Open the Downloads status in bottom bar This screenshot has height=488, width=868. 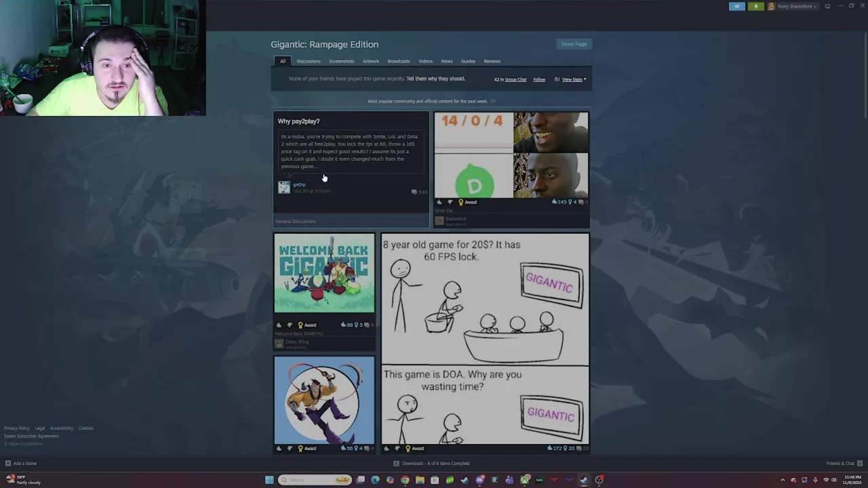(431, 464)
